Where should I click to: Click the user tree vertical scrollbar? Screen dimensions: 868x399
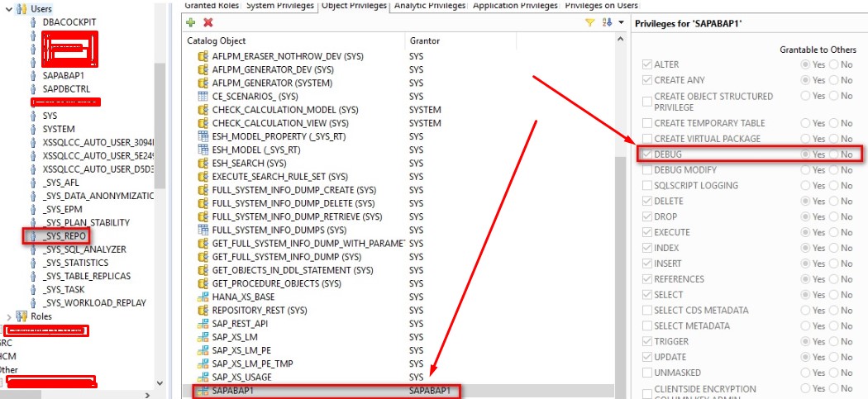point(160,124)
